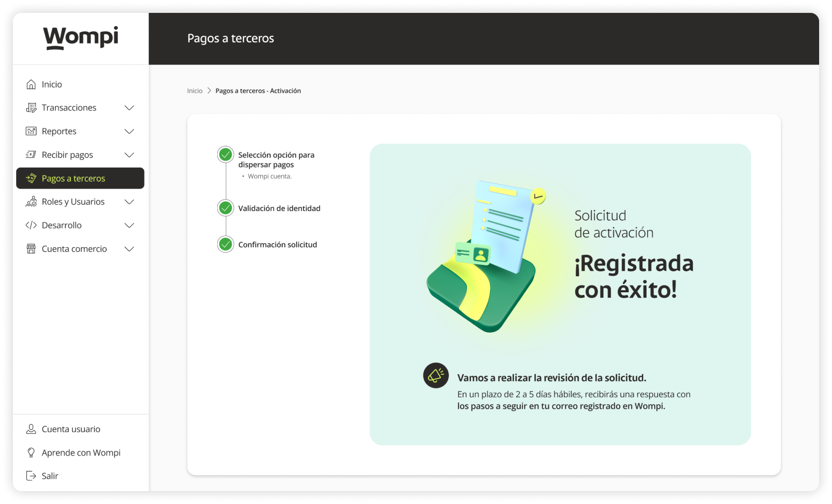Image resolution: width=832 pixels, height=504 pixels.
Task: Click the Transacciones receipt icon
Action: [32, 107]
